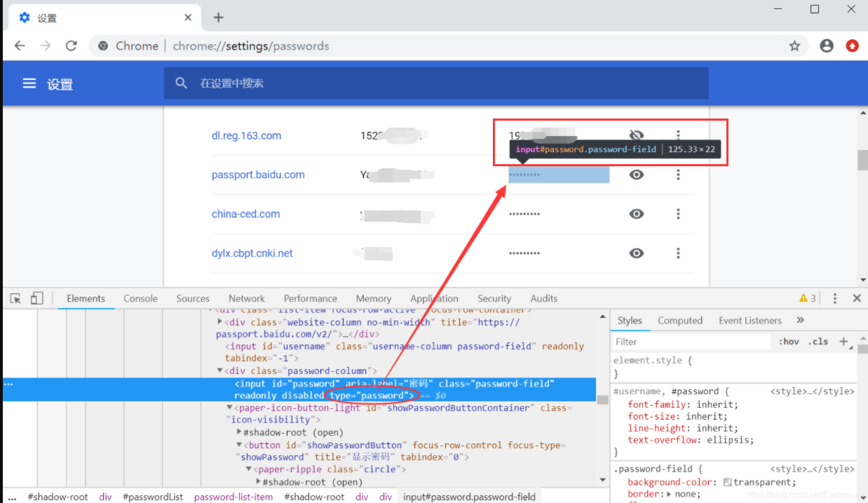Image resolution: width=868 pixels, height=503 pixels.
Task: Open more actions for passport.baidu.com
Action: click(x=678, y=175)
